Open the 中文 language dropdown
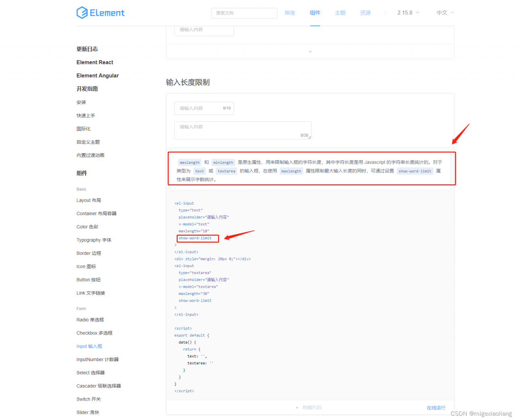Image resolution: width=517 pixels, height=420 pixels. coord(445,13)
